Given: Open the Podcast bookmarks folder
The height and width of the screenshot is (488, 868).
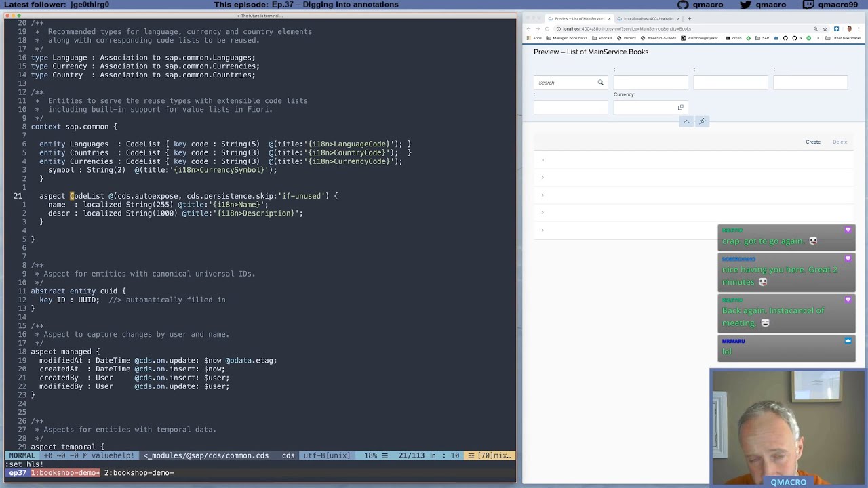Looking at the screenshot, I should 601,38.
